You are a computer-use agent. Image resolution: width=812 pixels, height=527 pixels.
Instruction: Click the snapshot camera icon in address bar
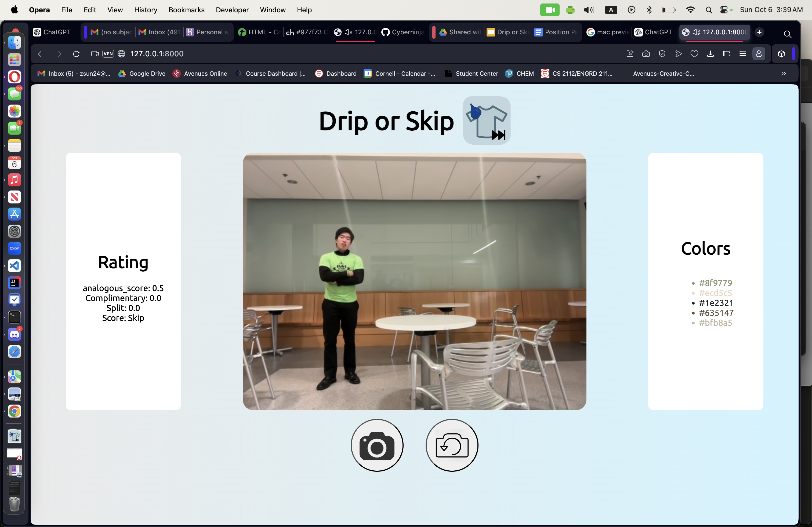point(646,54)
